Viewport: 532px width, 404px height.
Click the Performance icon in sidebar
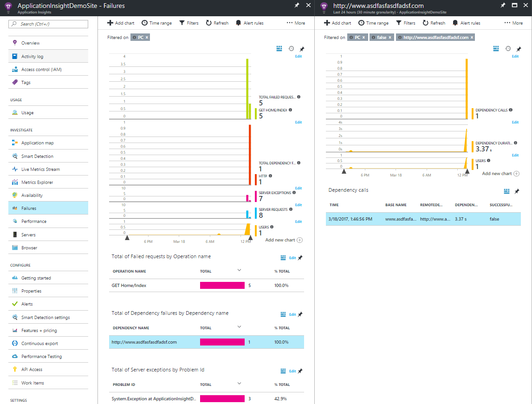click(14, 221)
